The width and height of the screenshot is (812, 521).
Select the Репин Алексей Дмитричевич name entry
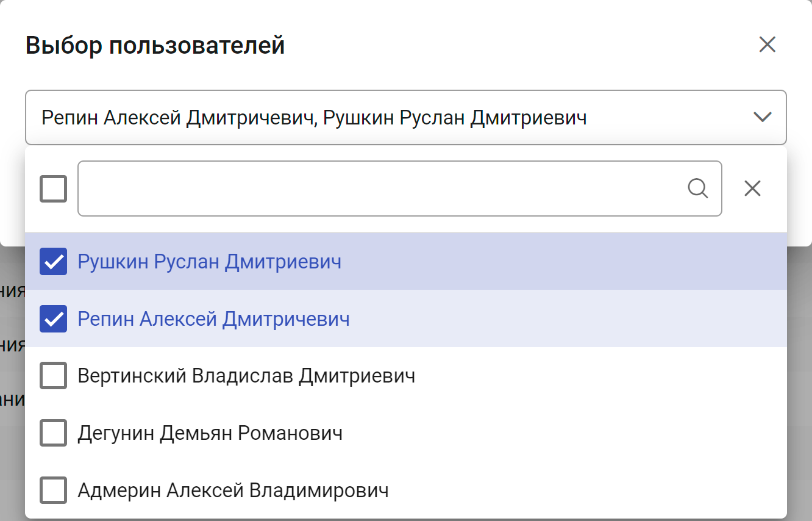pyautogui.click(x=213, y=319)
